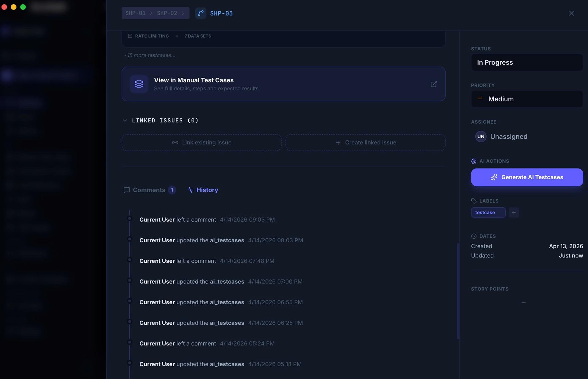Open SHP-02 in the breadcrumb

click(x=167, y=13)
